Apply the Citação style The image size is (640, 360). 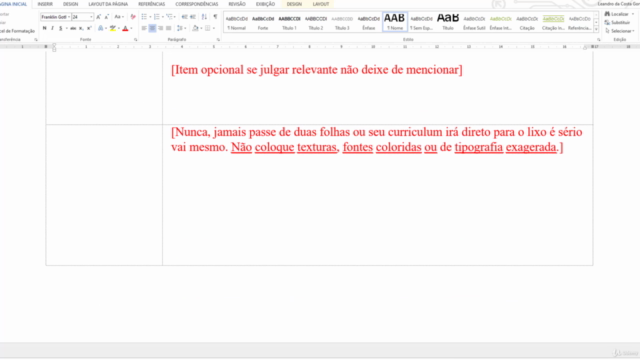point(527,22)
